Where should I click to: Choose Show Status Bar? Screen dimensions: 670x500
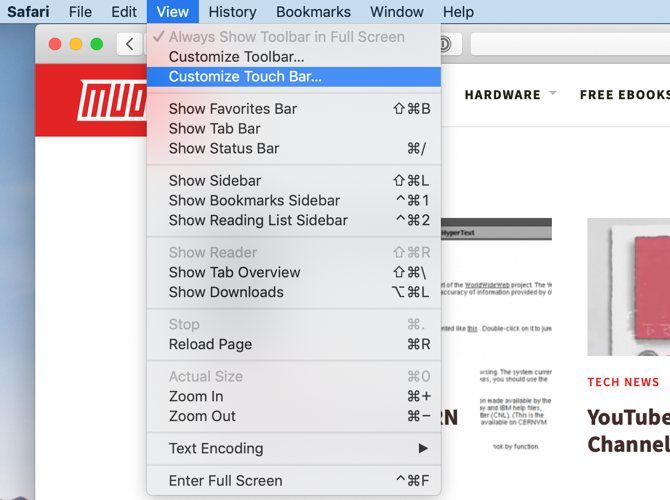point(294,148)
